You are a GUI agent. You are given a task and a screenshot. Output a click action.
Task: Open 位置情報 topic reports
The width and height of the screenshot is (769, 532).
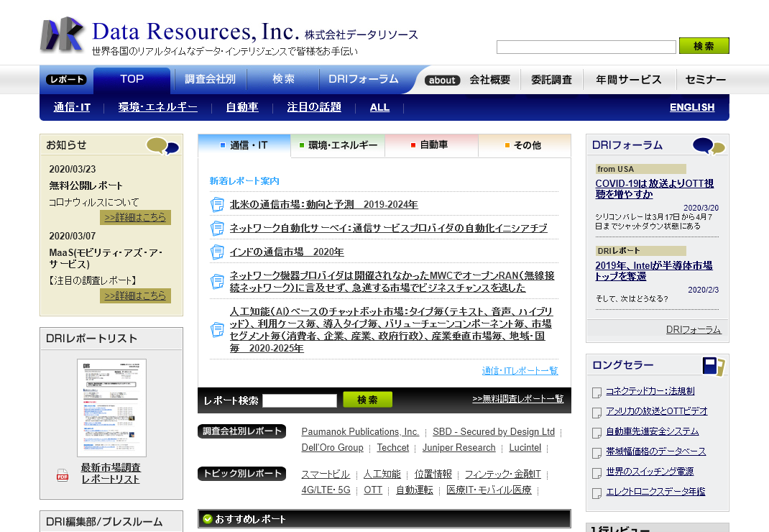[x=433, y=474]
